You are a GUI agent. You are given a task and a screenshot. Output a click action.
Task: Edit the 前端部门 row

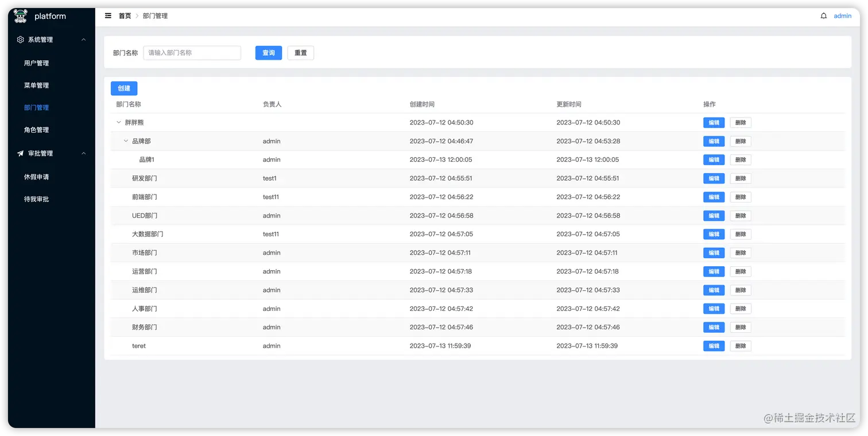pos(714,197)
